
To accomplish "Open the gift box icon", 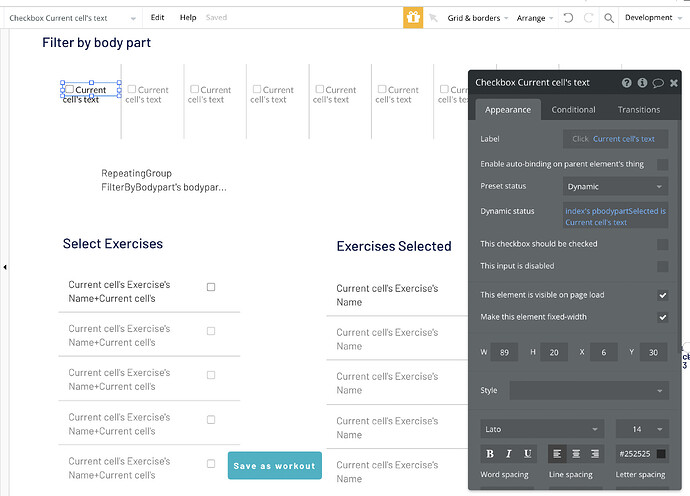I will 413,18.
